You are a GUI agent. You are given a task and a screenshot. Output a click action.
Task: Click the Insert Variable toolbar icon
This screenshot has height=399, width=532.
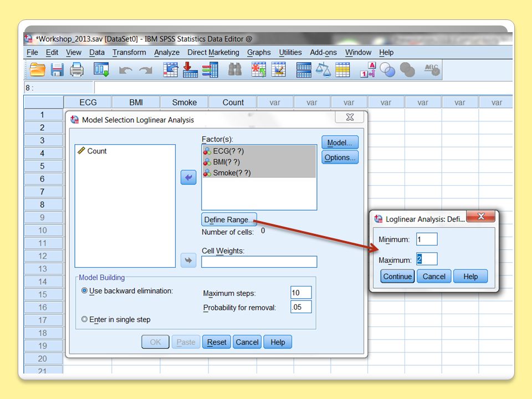pyautogui.click(x=279, y=70)
